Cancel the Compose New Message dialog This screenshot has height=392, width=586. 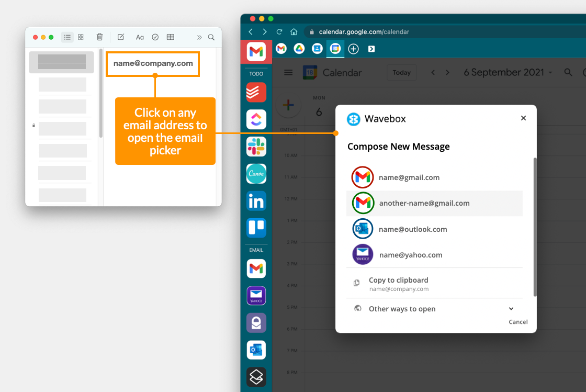[518, 322]
